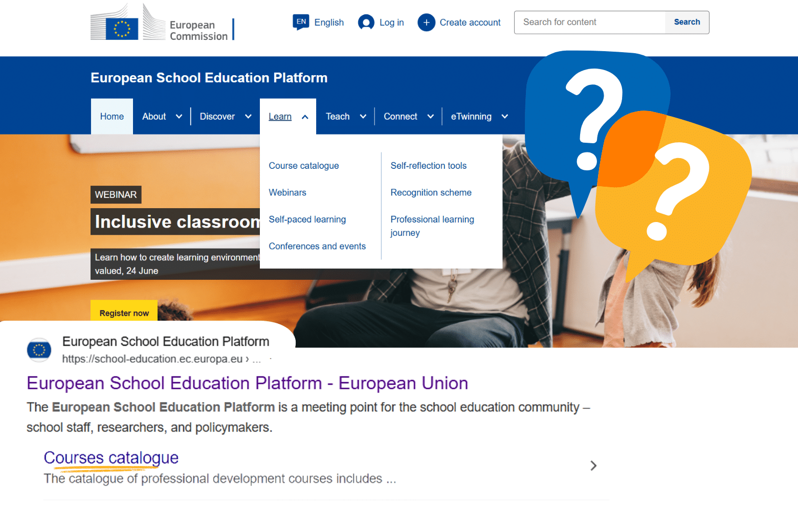Expand the About dropdown chevron
This screenshot has height=532, width=798.
179,117
